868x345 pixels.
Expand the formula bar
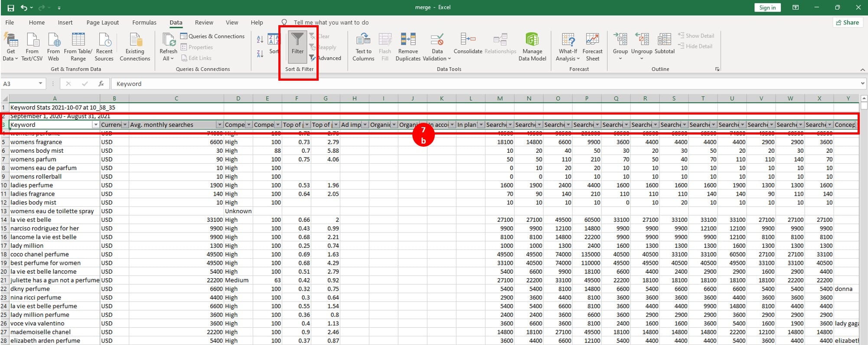[862, 83]
